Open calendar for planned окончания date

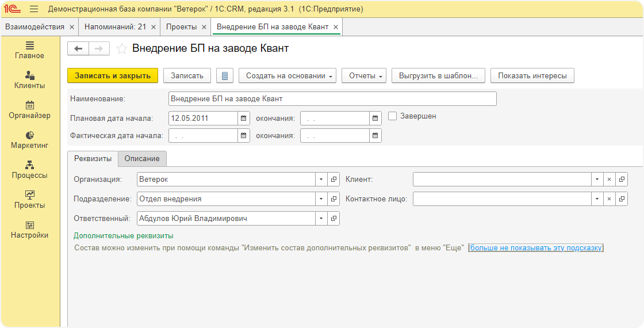[x=375, y=119]
